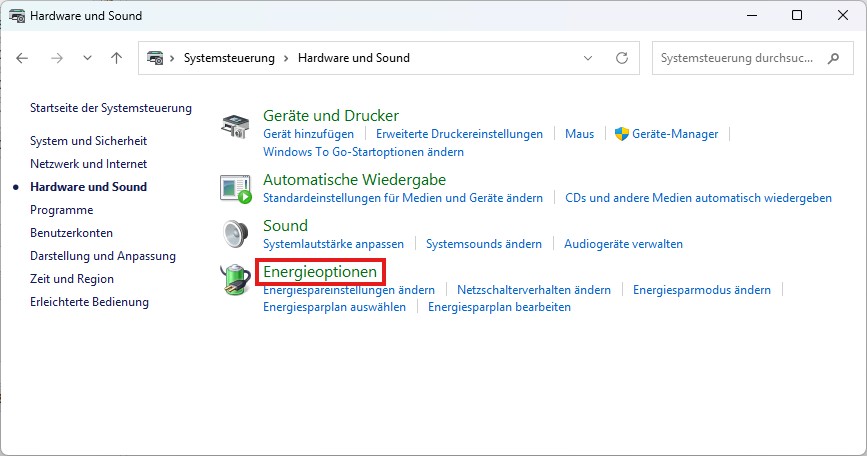Click Energiesparmodus ändern

coord(702,290)
